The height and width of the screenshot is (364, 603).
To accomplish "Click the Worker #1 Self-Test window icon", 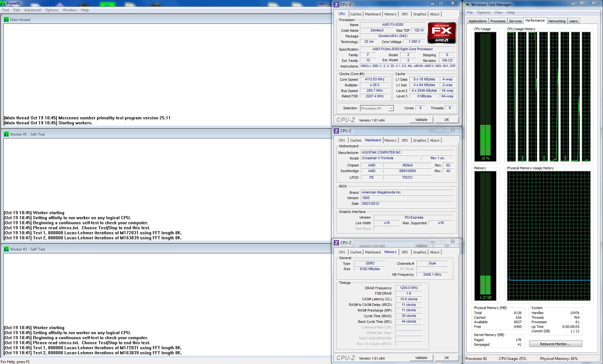I will [6, 134].
